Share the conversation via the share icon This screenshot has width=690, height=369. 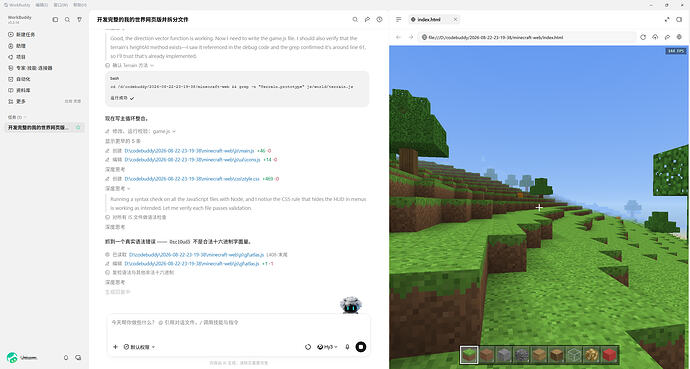[x=367, y=19]
